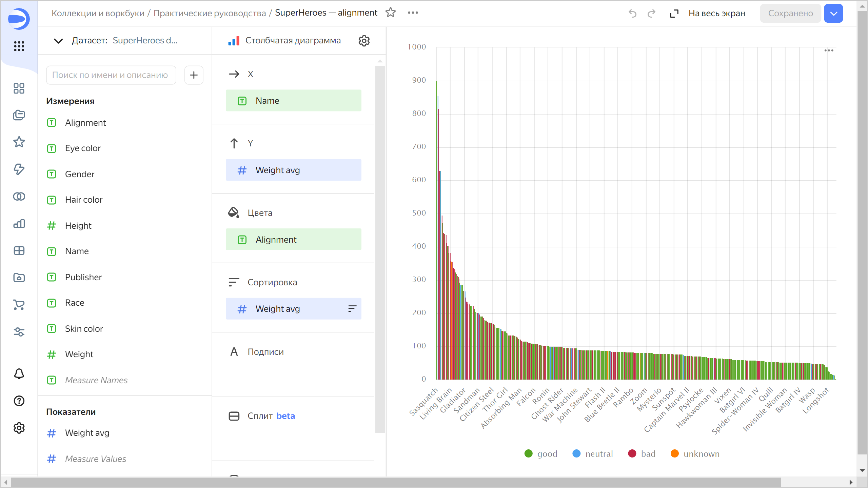The width and height of the screenshot is (868, 488).
Task: Open the dashboards tiles sidebar icon
Action: pos(19,88)
